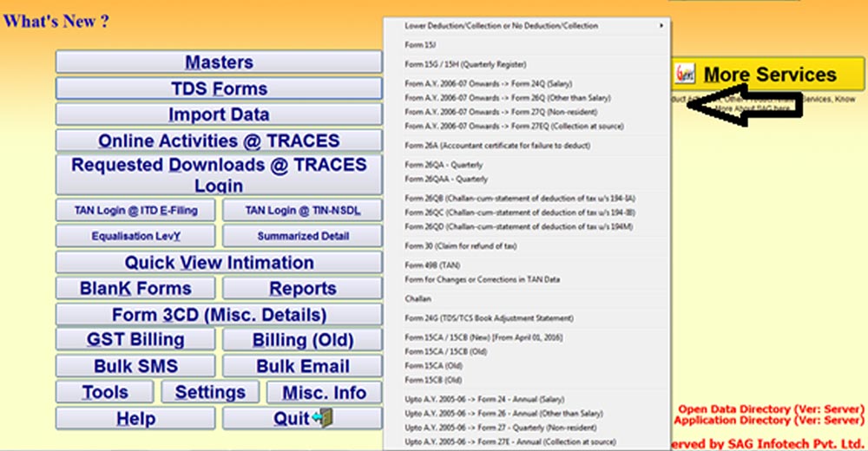Open the Settings button
The width and height of the screenshot is (868, 451).
[210, 392]
